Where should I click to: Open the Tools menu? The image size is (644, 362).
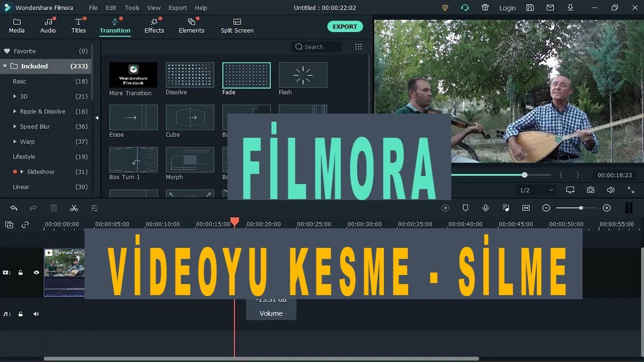tap(132, 8)
